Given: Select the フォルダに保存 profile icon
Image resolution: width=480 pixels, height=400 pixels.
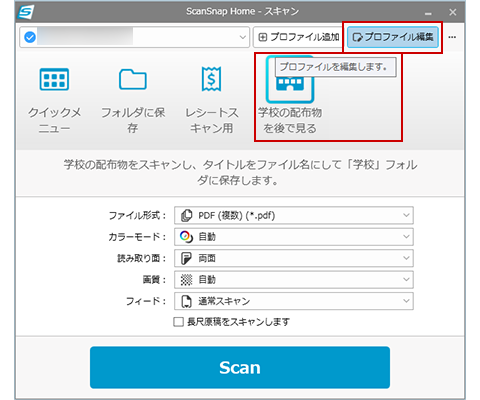Looking at the screenshot, I should click(x=133, y=79).
